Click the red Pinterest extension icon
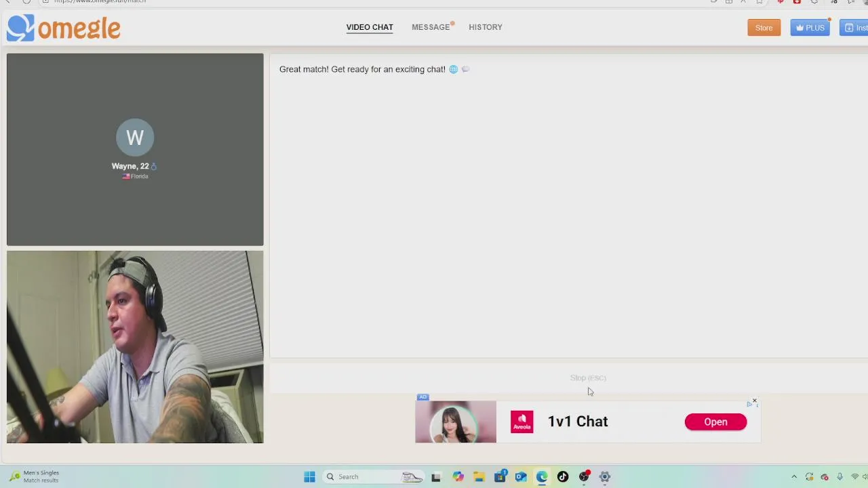 pyautogui.click(x=781, y=1)
